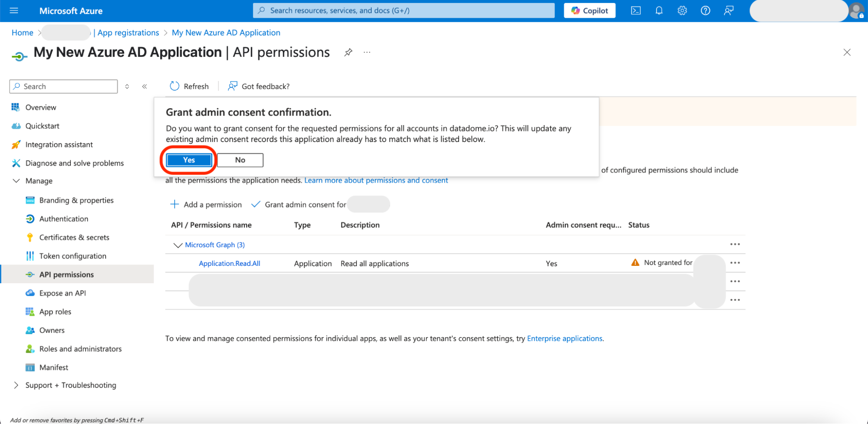The height and width of the screenshot is (424, 868).
Task: Open Microsoft Graph row more options
Action: 735,245
